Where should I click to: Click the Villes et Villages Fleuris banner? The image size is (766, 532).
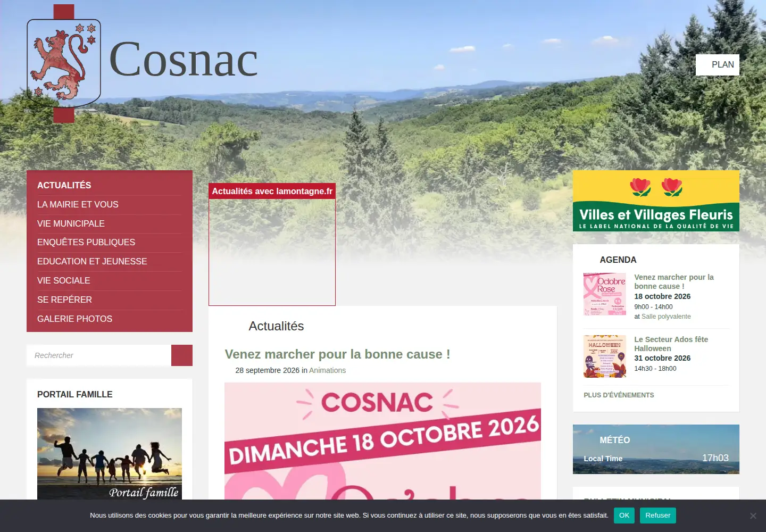(x=656, y=201)
